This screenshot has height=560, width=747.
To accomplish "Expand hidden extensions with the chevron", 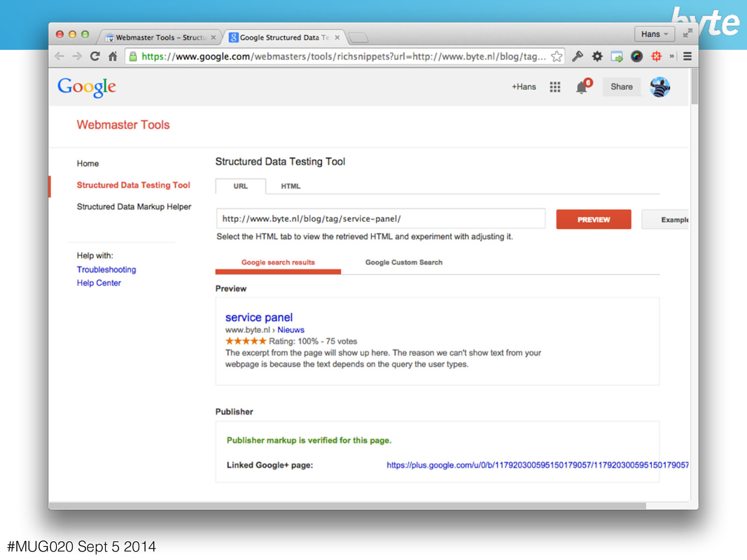I will (x=672, y=56).
